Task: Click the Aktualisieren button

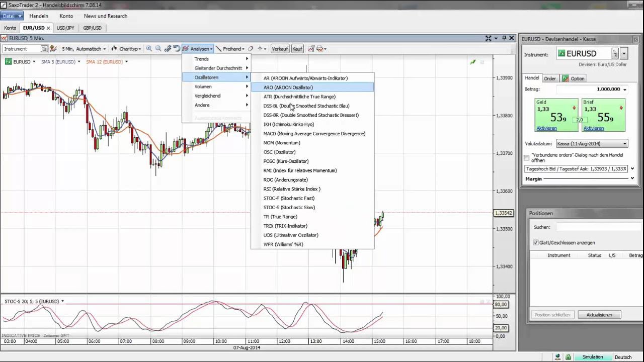Action: point(599,315)
